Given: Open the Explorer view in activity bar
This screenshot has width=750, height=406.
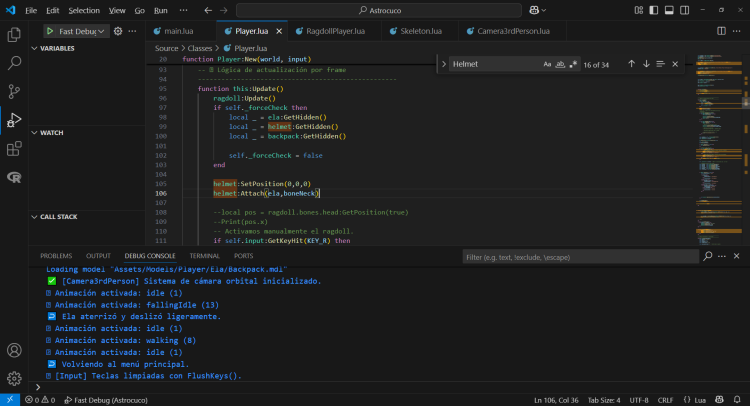Looking at the screenshot, I should (x=14, y=35).
